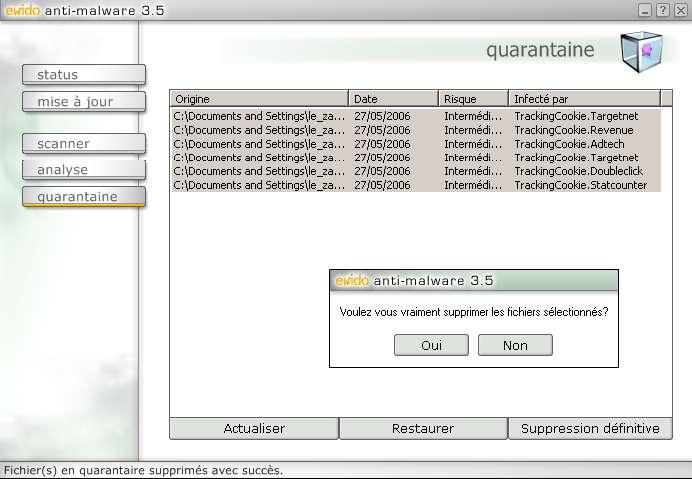
Task: Open the analyse section
Action: 84,170
